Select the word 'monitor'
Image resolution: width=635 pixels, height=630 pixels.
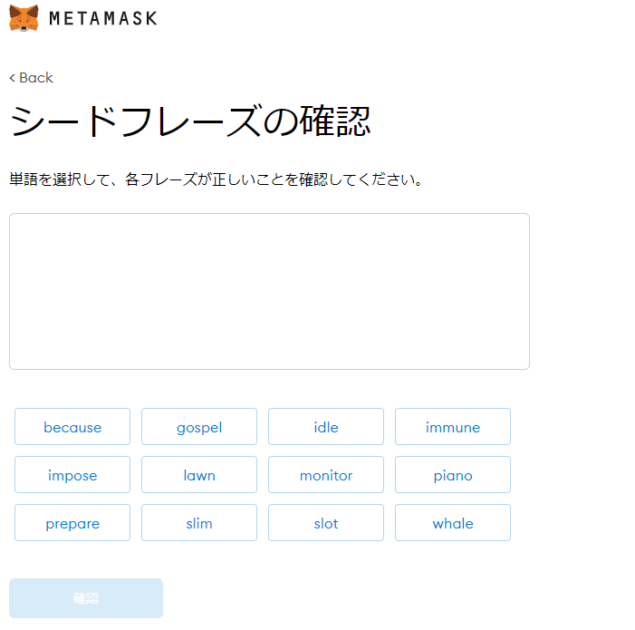point(326,475)
